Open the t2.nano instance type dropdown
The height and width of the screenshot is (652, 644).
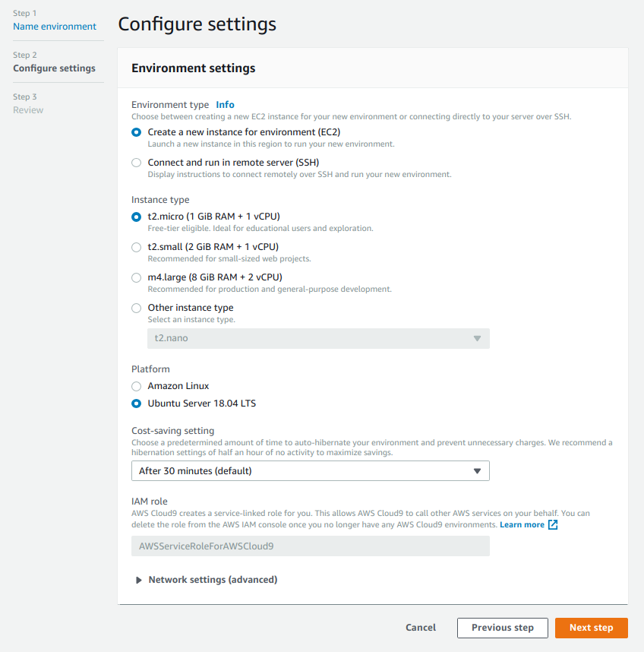click(x=318, y=338)
